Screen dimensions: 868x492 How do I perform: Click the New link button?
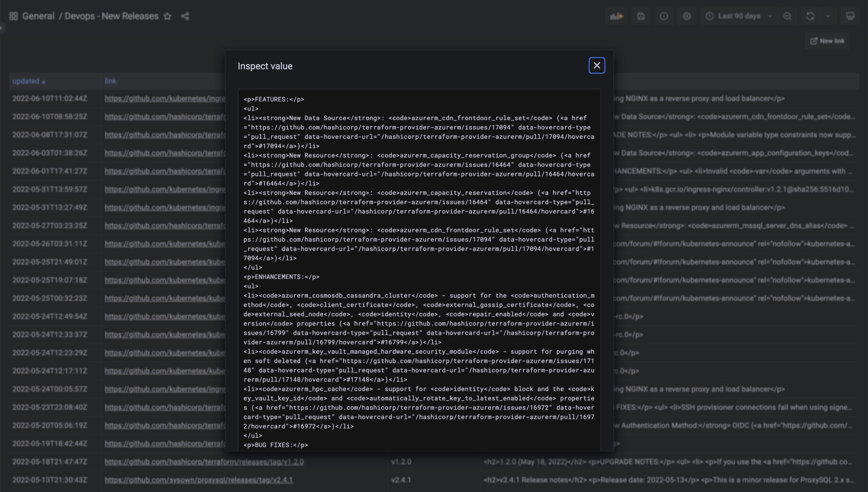click(827, 41)
